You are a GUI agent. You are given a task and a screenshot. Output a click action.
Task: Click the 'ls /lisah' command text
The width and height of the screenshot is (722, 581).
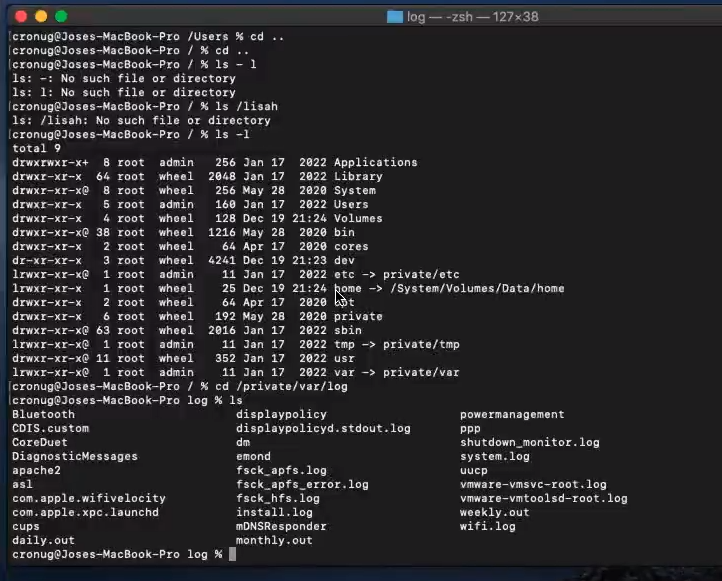(x=246, y=107)
